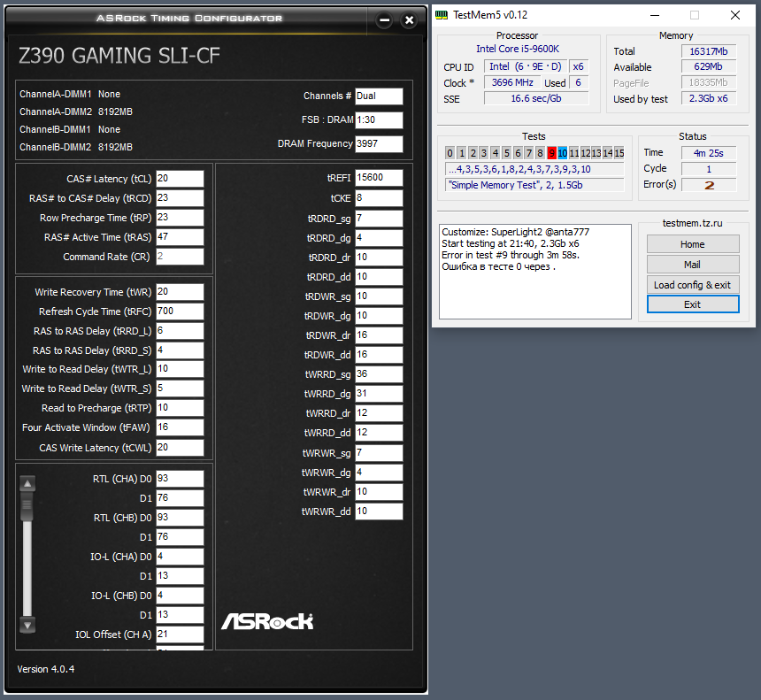Click the tREFI field showing 15600

(379, 178)
